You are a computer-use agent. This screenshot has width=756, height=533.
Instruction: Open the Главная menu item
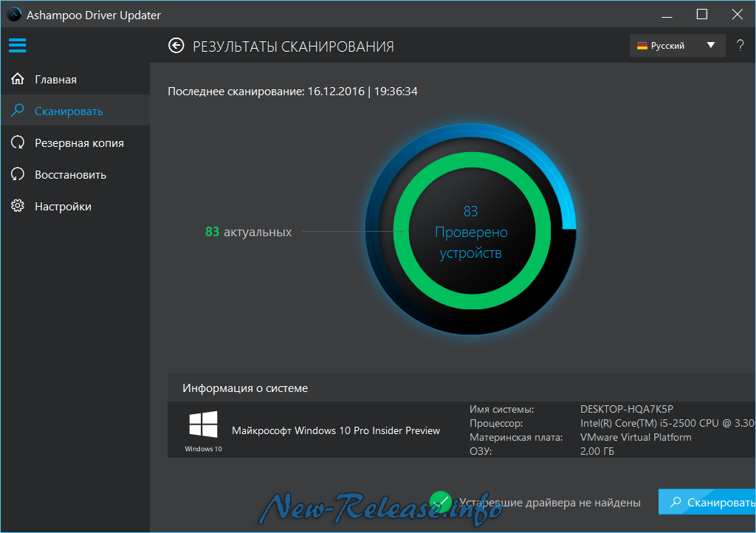point(75,78)
